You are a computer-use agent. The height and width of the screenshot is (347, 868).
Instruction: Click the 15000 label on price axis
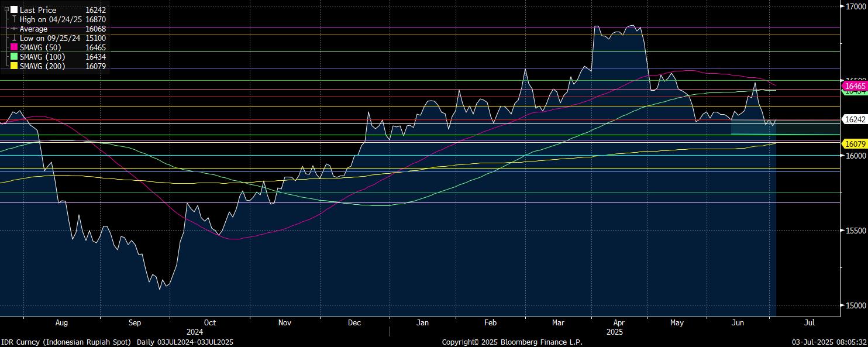point(855,305)
